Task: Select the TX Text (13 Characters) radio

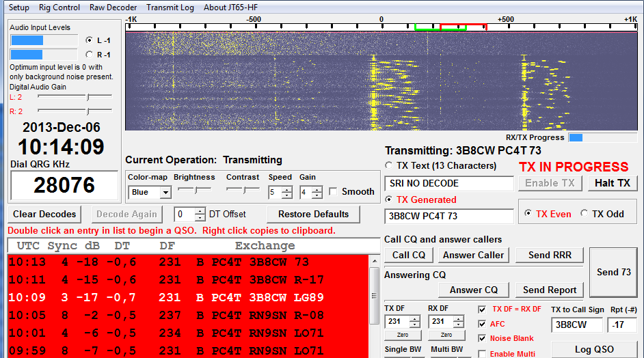Action: pos(388,165)
